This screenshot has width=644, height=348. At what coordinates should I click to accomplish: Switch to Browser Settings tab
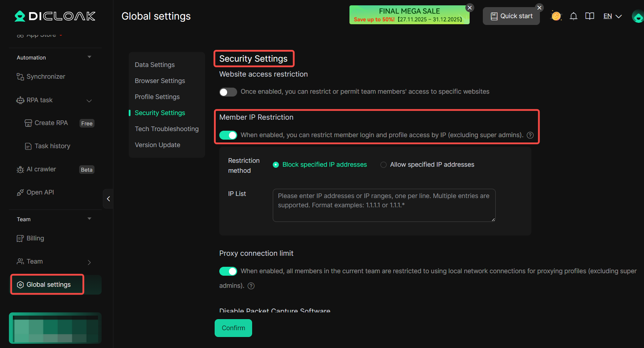click(160, 80)
